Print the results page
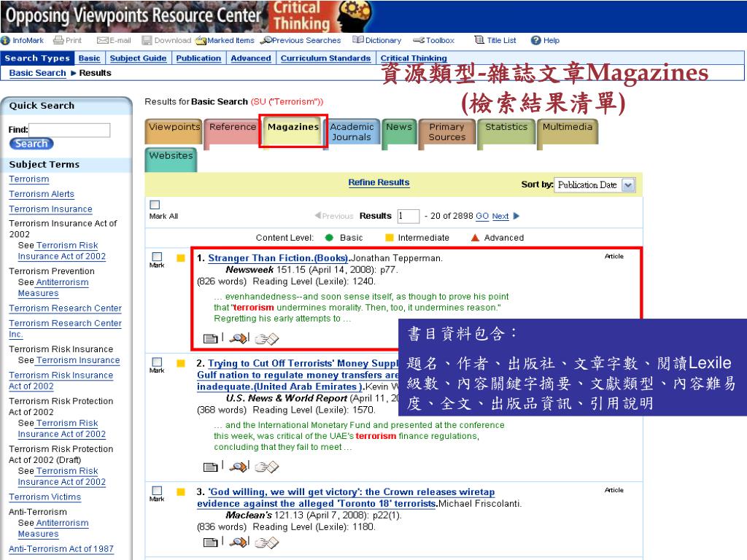This screenshot has height=560, width=747. (x=67, y=41)
